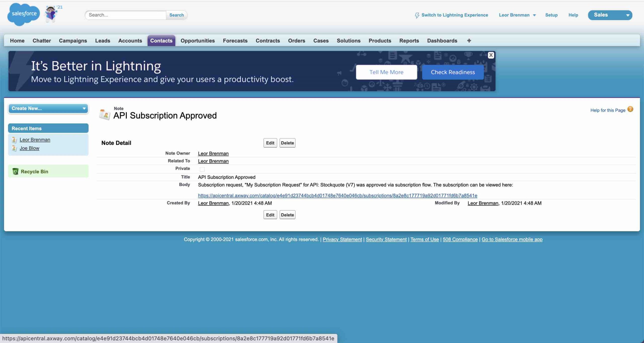644x343 pixels.
Task: Click the Note Owner Leor Brenman link
Action: (x=213, y=153)
